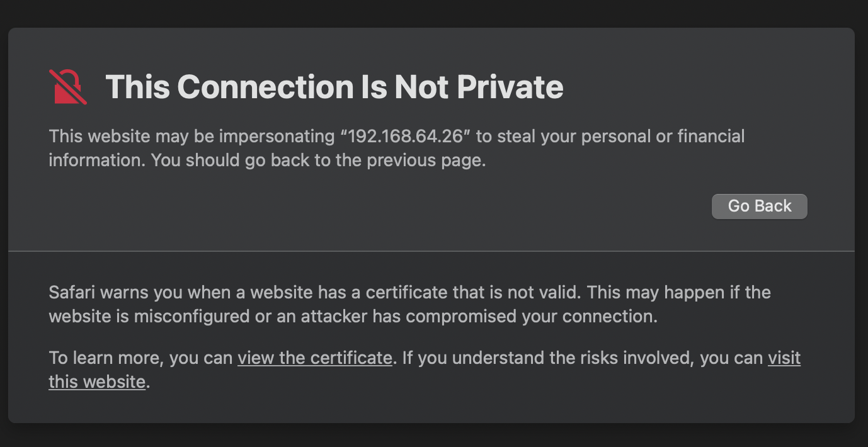This screenshot has height=447, width=868.
Task: Follow the 'visit this website' link
Action: 784,358
